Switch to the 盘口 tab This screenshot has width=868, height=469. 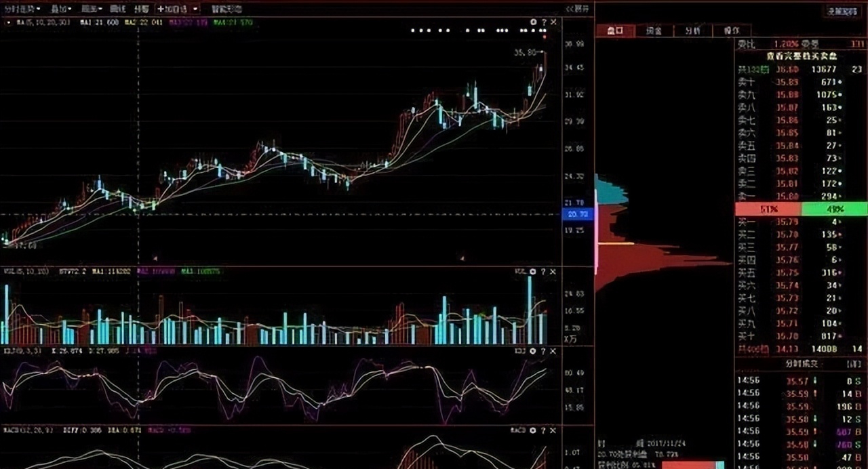coord(614,30)
